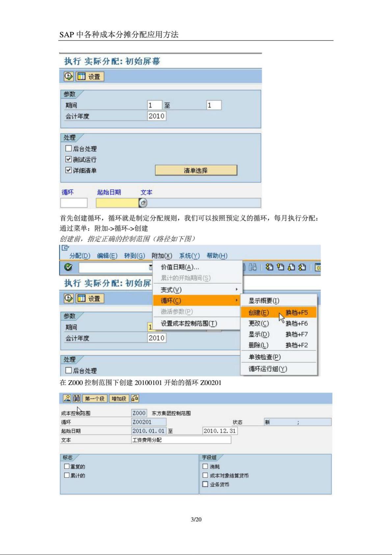
Task: Click the menu-bar command icon above 分配(D)
Action: tap(65, 248)
